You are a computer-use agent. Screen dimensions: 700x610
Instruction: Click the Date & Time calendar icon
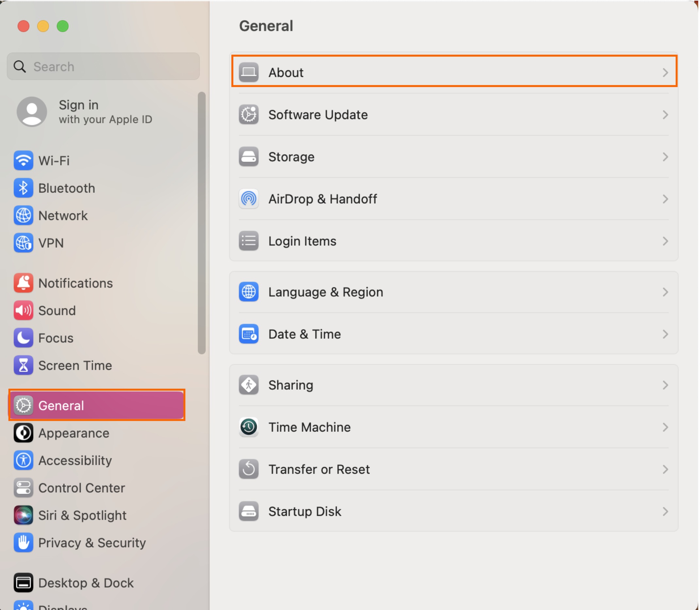249,334
